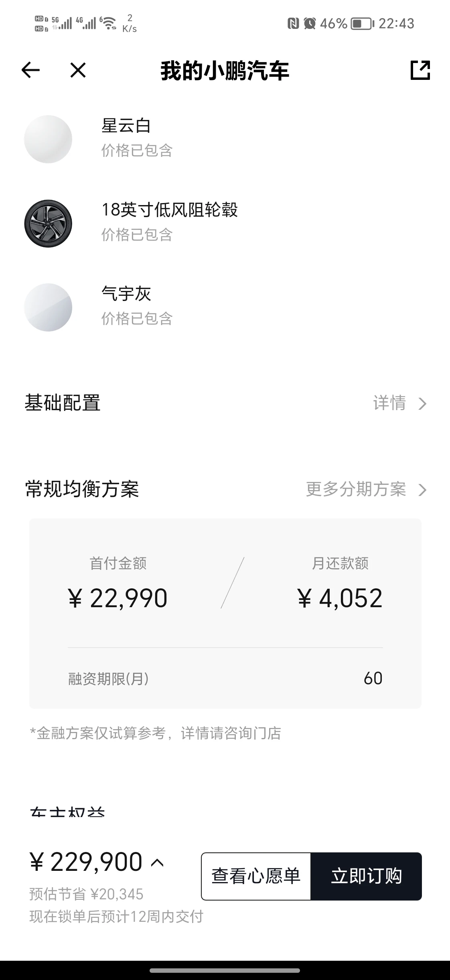
Task: Tap 查看心愿单 button
Action: [x=256, y=876]
